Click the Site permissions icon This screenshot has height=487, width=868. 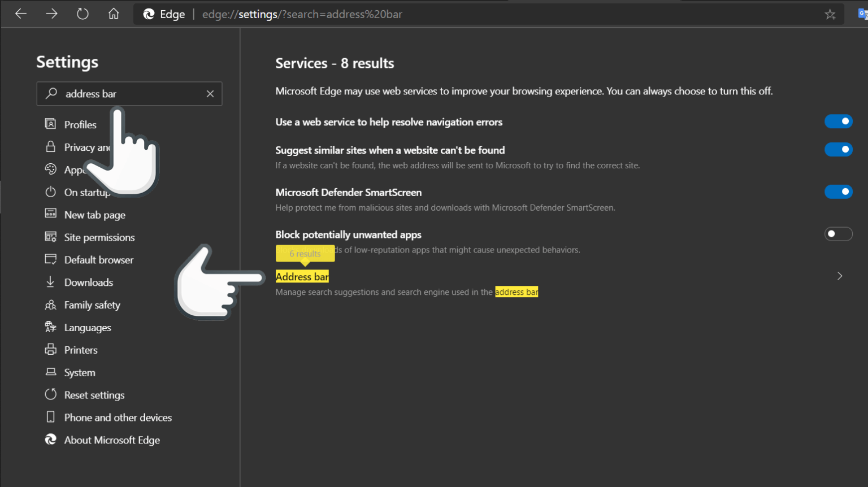[50, 237]
